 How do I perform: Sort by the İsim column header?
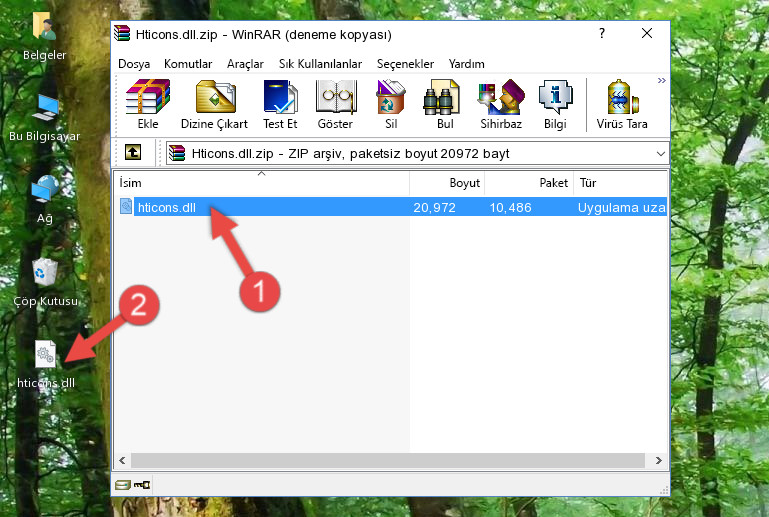point(262,183)
